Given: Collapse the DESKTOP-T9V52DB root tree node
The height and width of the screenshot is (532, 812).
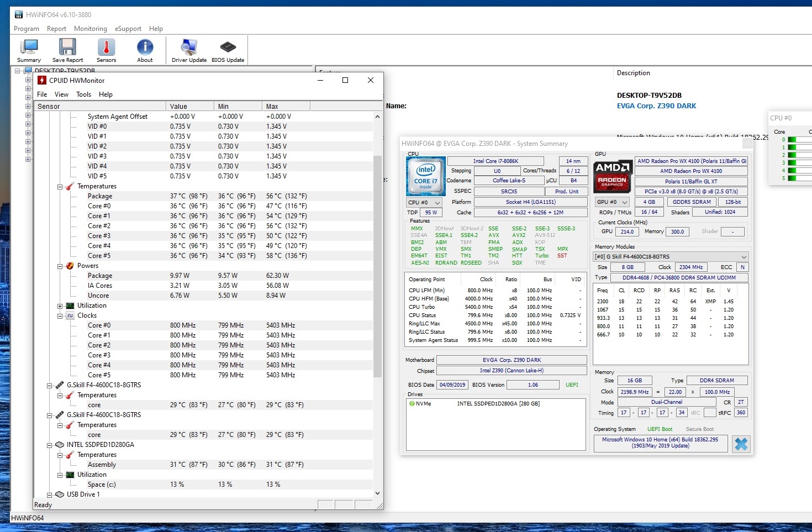Looking at the screenshot, I should 18,71.
